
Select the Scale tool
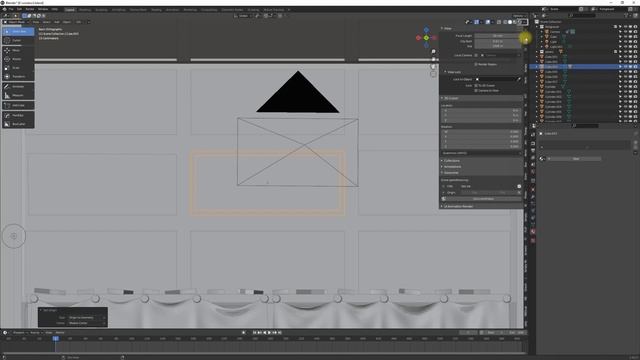(18, 68)
